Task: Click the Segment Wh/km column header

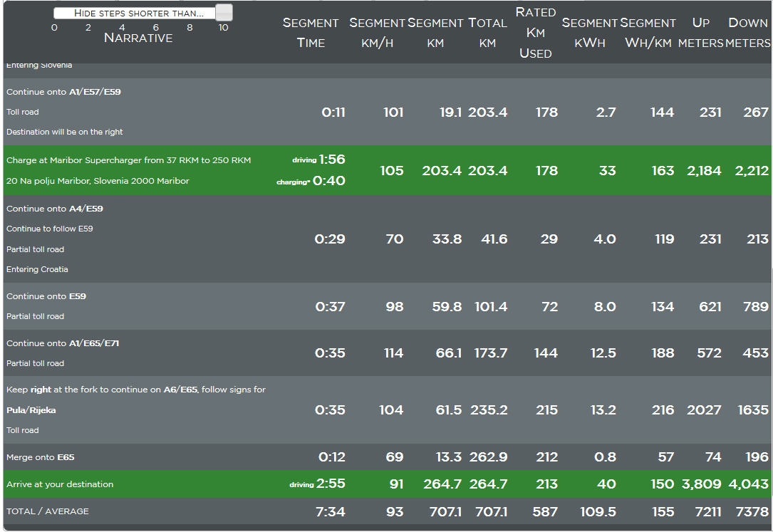Action: 648,33
